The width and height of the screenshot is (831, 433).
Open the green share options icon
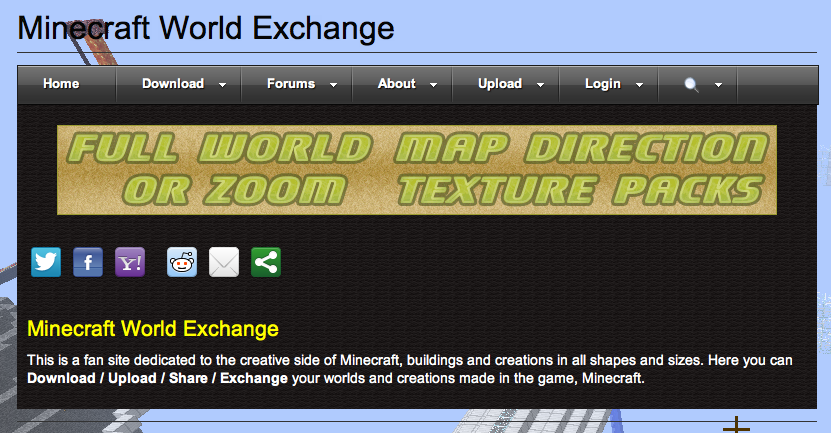pyautogui.click(x=266, y=262)
